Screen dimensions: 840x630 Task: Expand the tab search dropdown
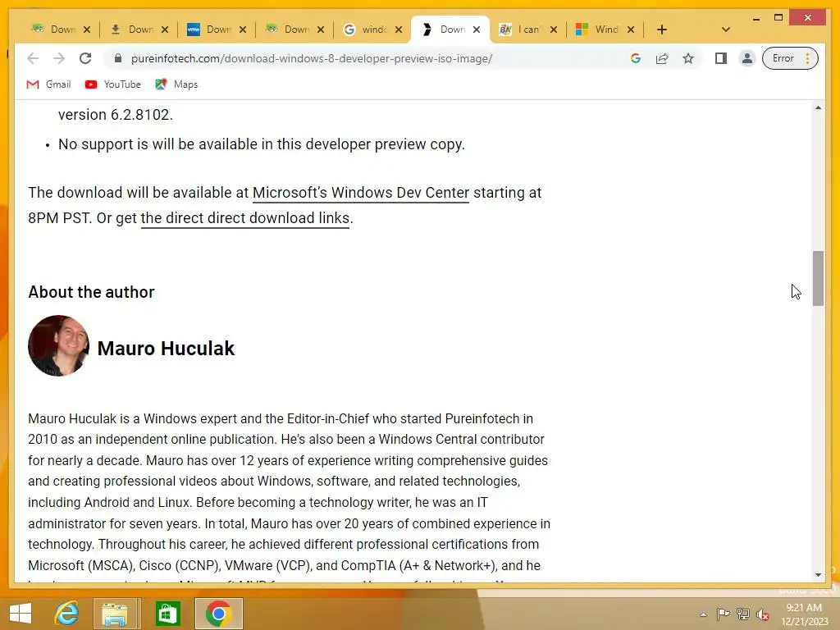pos(726,30)
